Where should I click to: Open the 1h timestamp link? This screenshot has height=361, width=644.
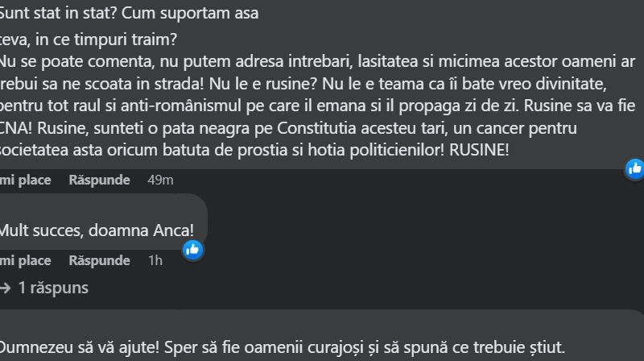[x=155, y=260]
